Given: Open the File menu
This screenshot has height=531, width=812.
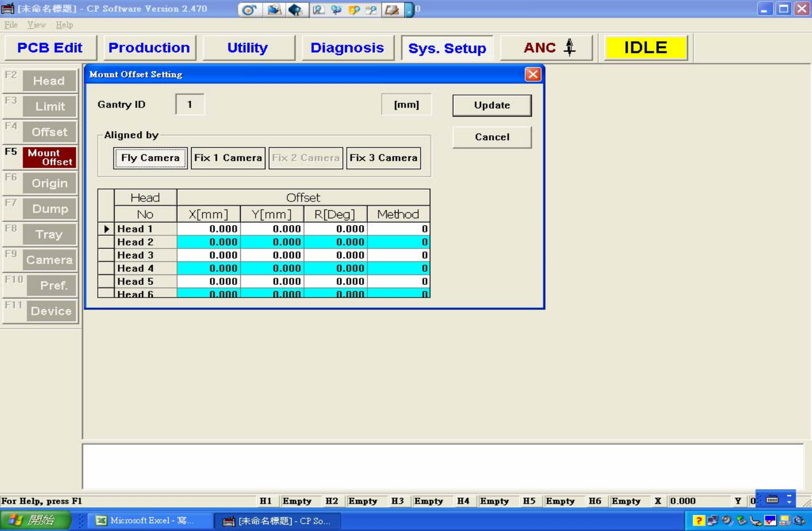Looking at the screenshot, I should pos(11,25).
